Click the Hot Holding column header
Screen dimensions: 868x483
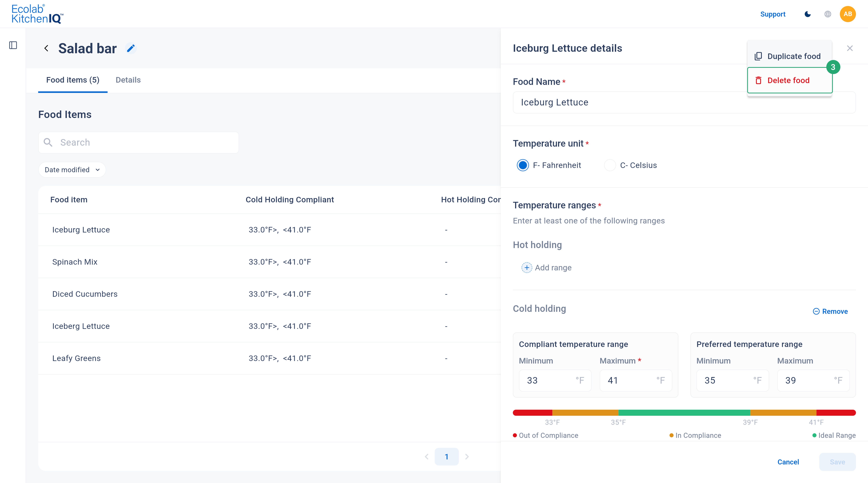[x=471, y=200]
